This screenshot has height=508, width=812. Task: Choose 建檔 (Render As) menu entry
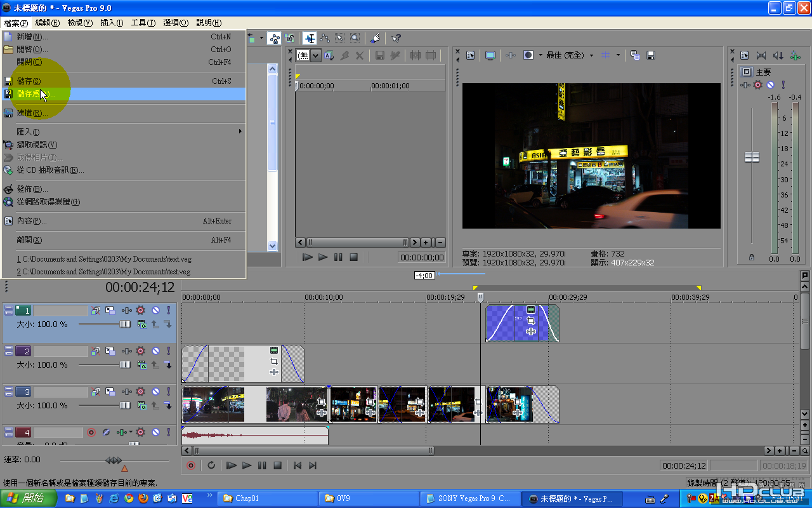point(32,113)
